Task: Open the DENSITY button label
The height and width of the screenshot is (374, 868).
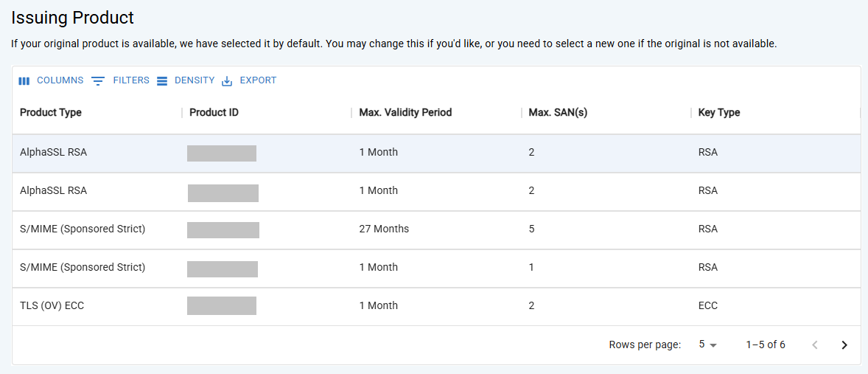Action: pyautogui.click(x=195, y=80)
